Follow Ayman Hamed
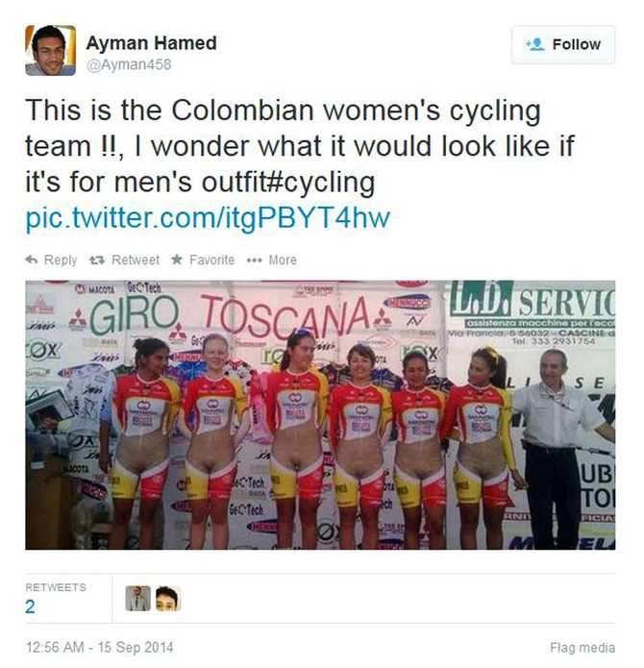The width and height of the screenshot is (644, 668). coord(563,44)
